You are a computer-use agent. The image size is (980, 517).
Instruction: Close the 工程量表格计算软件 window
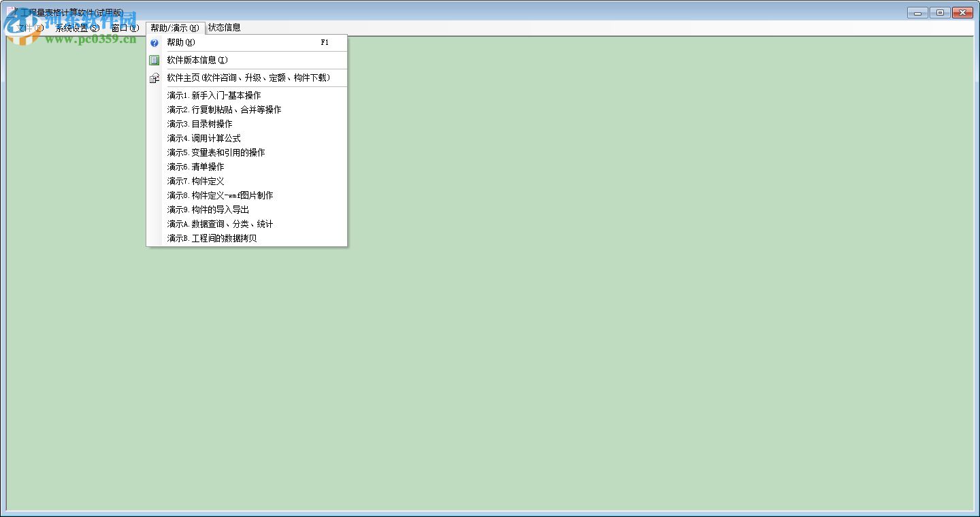pyautogui.click(x=962, y=12)
